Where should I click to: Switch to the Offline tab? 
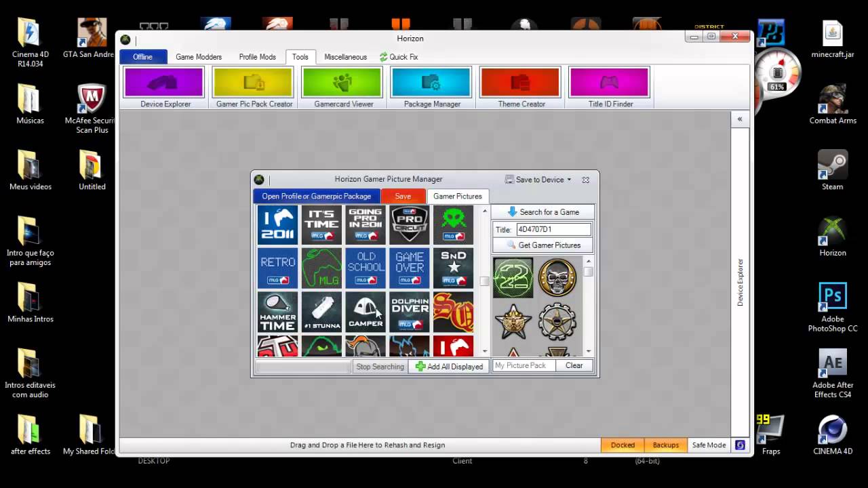click(142, 57)
